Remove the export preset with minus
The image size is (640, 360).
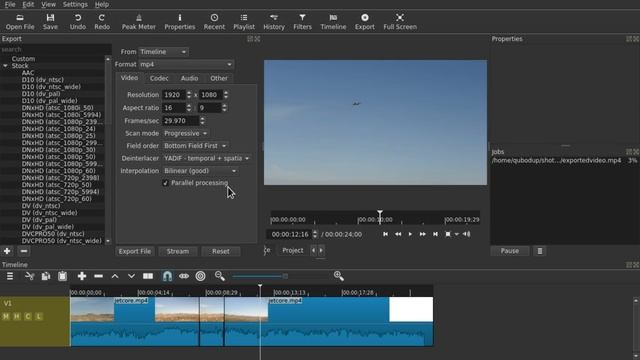24,251
